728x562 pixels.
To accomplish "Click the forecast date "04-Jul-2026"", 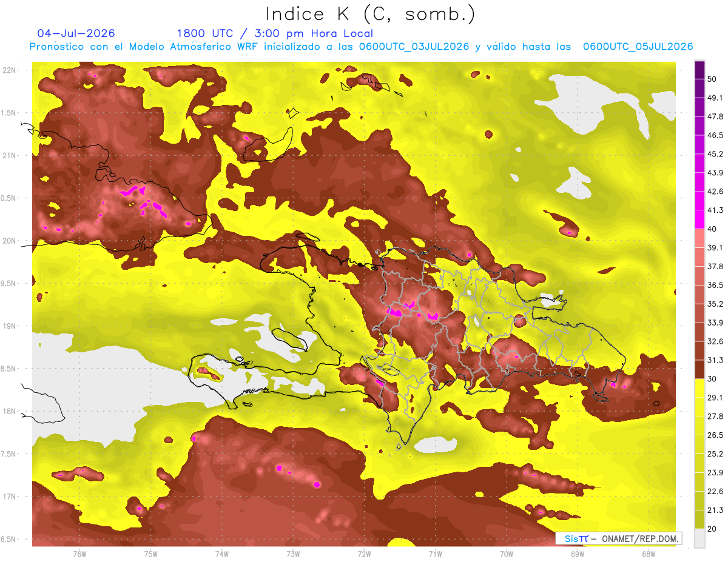I will point(76,33).
